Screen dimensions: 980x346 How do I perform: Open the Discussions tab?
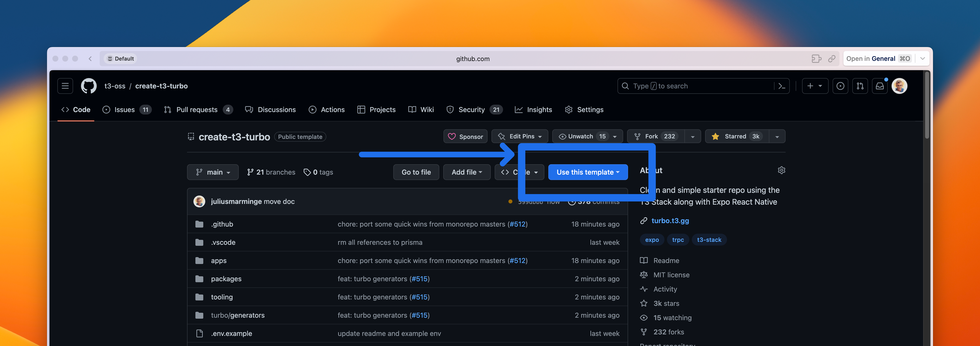pos(270,110)
